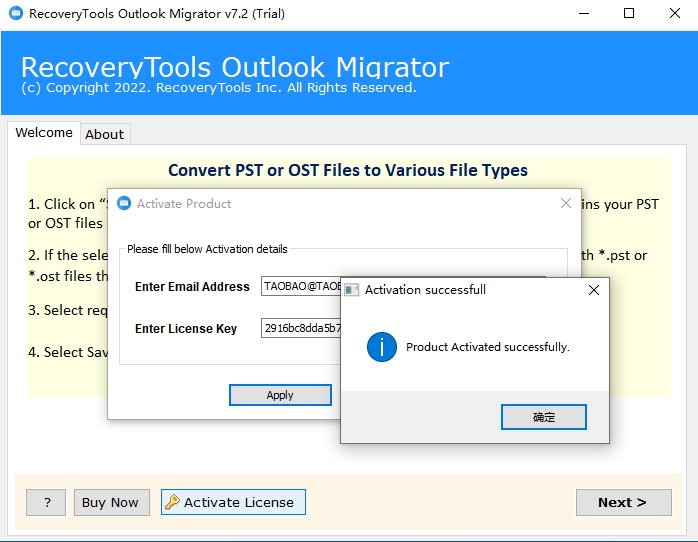Click the heading "Convert PST or OST Files to Various File Types"
698x542 pixels.
tap(348, 170)
